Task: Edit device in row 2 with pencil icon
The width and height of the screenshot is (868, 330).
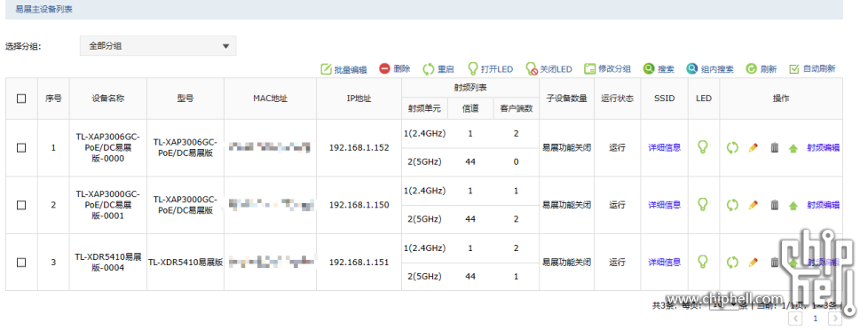Action: 753,205
